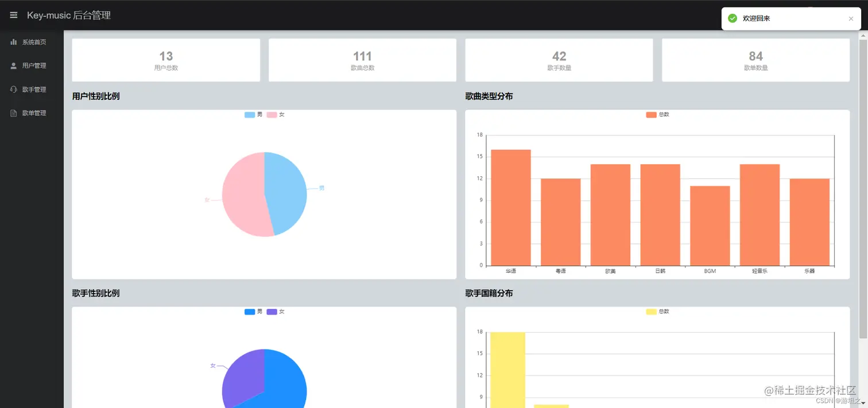
Task: Click the 歌手国籍分布 heading
Action: coord(489,293)
